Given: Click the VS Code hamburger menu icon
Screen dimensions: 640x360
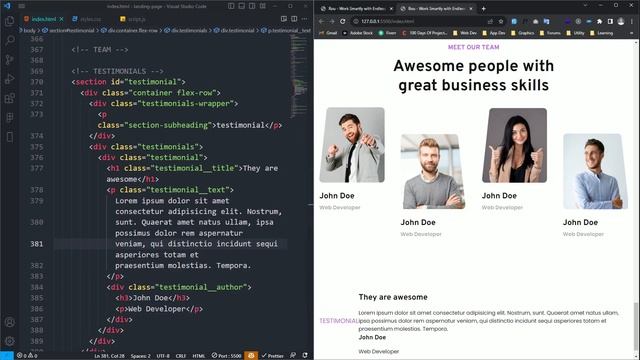Looking at the screenshot, I should 21,6.
